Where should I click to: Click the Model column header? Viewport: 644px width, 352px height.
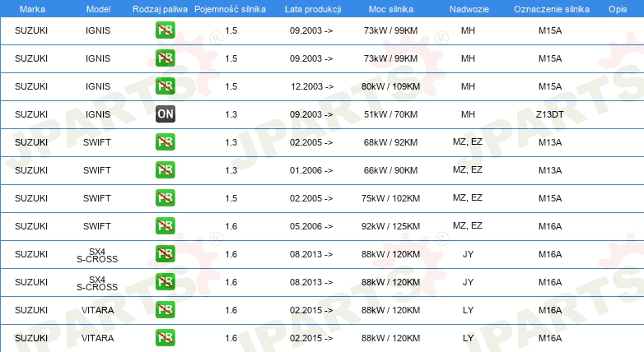pos(98,9)
